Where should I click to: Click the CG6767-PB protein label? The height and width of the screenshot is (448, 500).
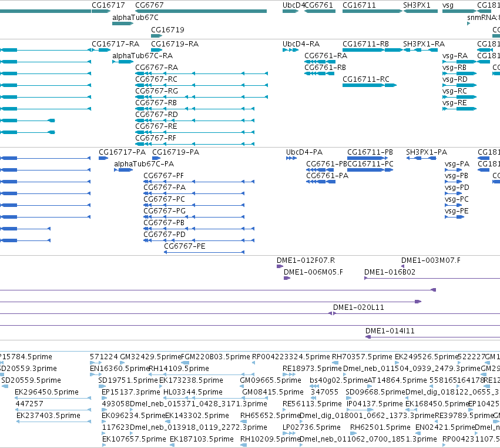164,223
